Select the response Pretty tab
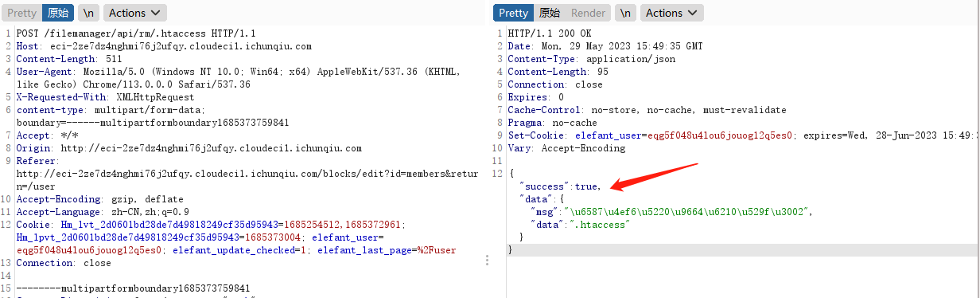The width and height of the screenshot is (980, 298). (x=513, y=13)
